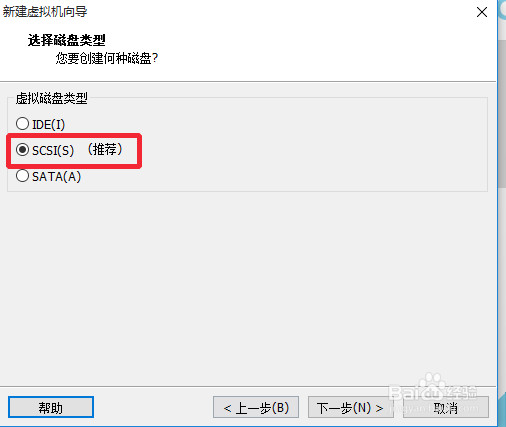The height and width of the screenshot is (427, 506).
Task: Click the IDE(I) option label text
Action: pyautogui.click(x=49, y=124)
